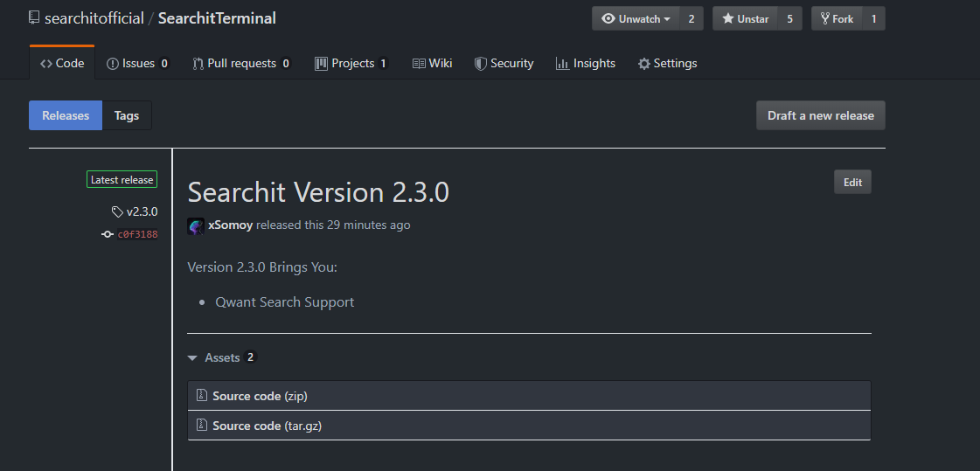
Task: Click the Latest release badge
Action: (122, 180)
